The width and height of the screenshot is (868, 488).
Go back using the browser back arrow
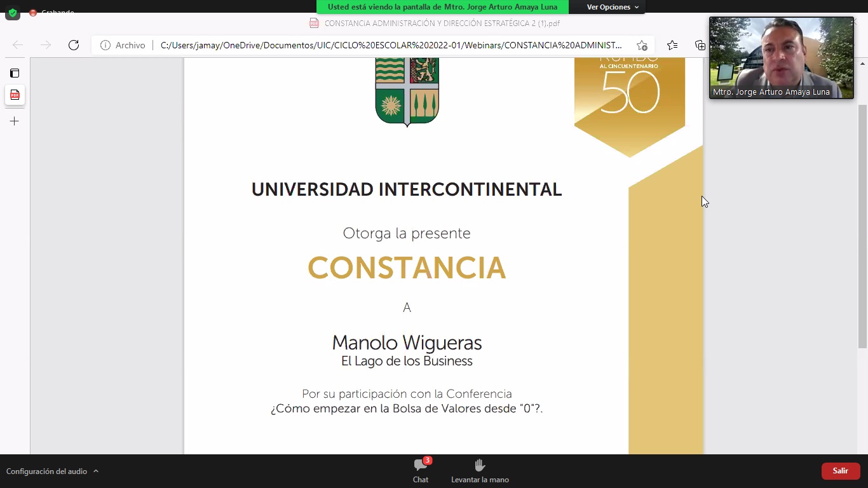point(18,45)
